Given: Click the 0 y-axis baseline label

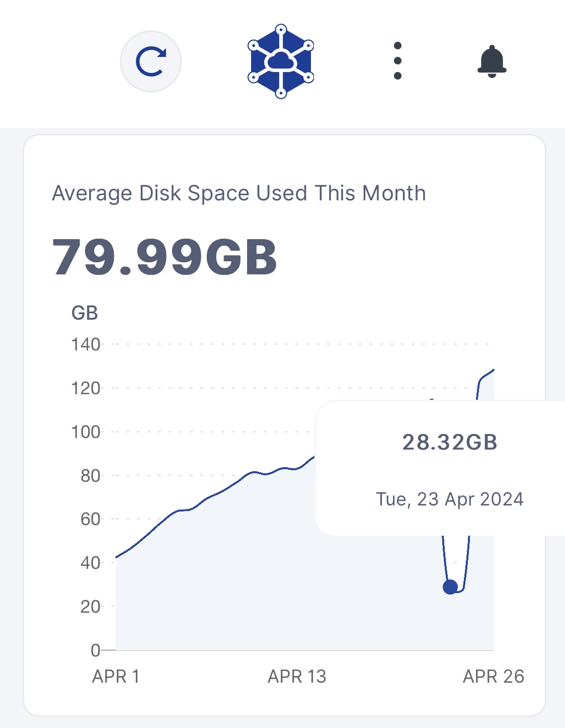Looking at the screenshot, I should (95, 650).
